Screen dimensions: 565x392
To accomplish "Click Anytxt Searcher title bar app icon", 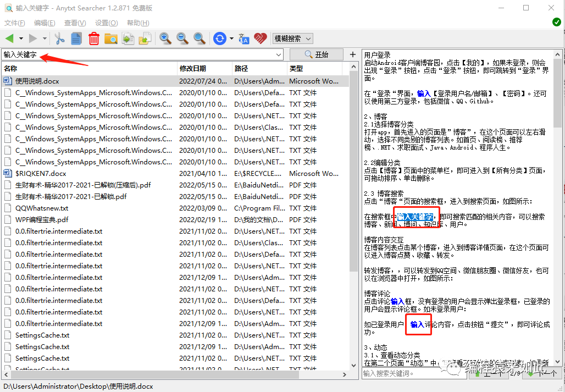I will coord(8,8).
